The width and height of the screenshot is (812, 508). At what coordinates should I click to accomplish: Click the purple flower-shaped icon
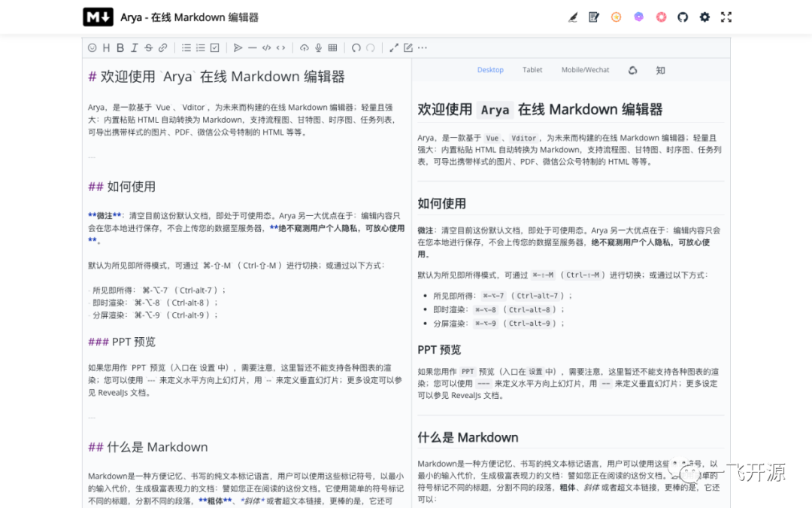click(639, 17)
